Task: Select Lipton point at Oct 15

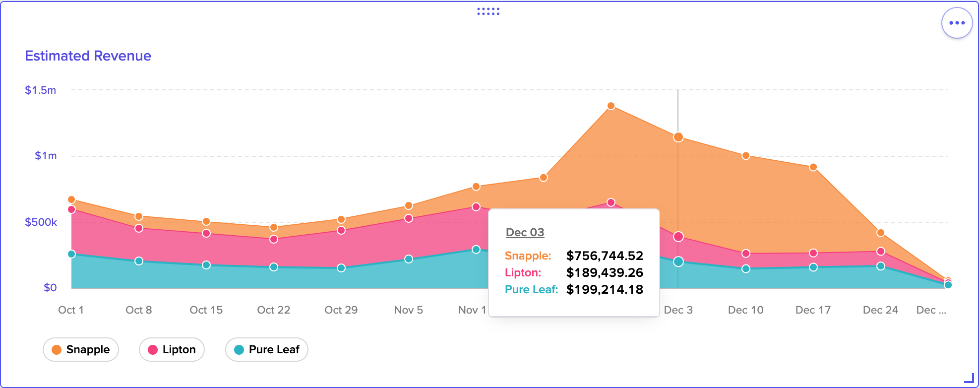Action: click(206, 233)
